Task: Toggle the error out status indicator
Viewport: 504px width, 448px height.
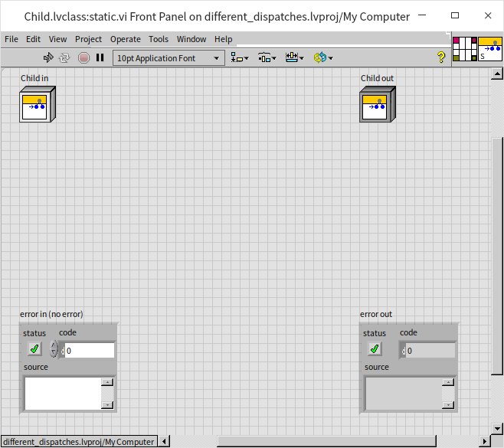Action: [375, 349]
